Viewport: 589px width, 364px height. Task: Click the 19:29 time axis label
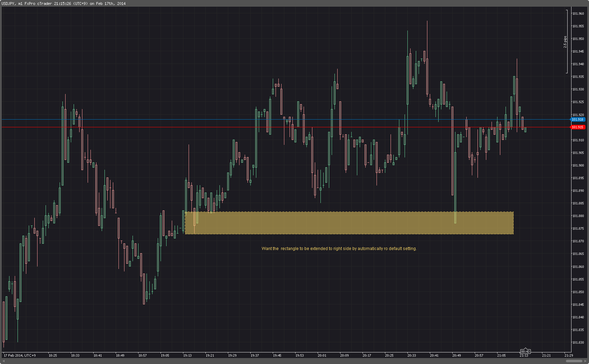click(x=232, y=356)
